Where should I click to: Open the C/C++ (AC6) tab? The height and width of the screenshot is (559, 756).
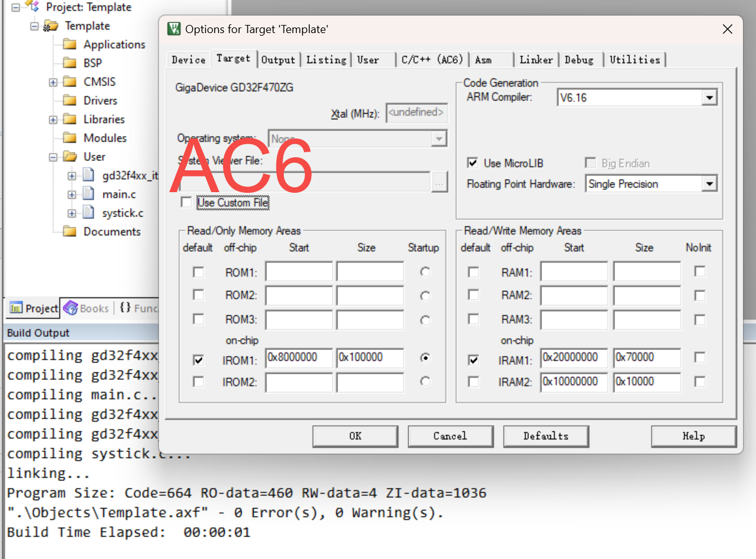(432, 60)
